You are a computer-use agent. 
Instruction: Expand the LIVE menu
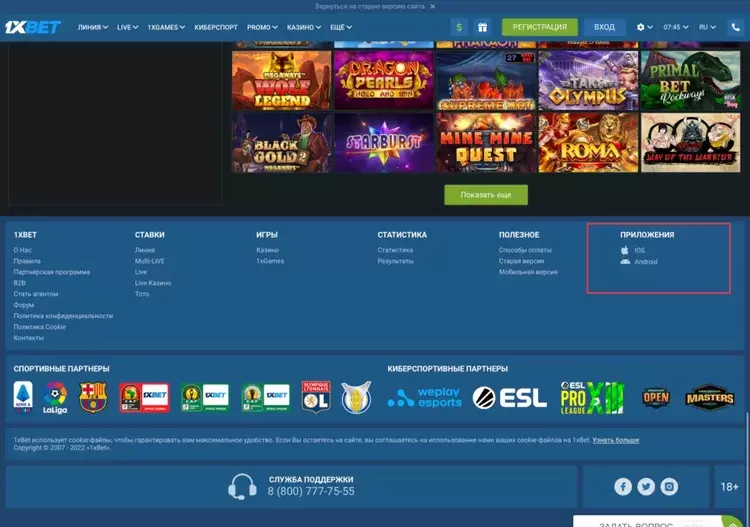coord(127,27)
